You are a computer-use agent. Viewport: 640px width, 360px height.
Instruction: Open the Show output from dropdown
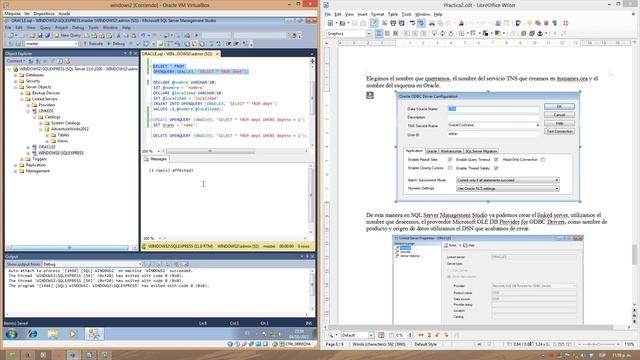(140, 264)
